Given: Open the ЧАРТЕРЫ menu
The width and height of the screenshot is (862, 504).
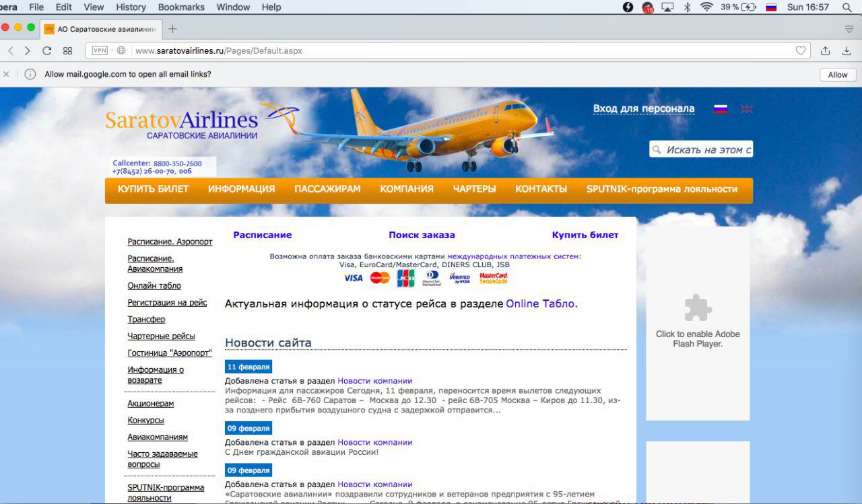Looking at the screenshot, I should (x=474, y=189).
